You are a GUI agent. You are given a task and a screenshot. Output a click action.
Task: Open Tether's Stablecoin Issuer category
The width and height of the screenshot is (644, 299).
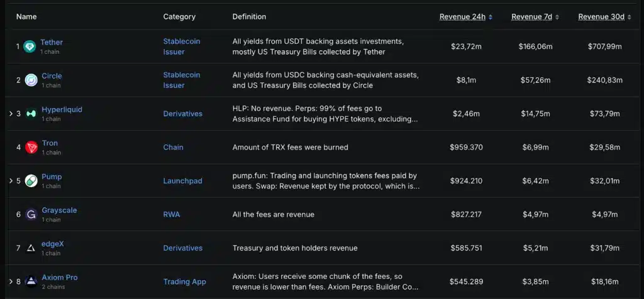coord(181,46)
